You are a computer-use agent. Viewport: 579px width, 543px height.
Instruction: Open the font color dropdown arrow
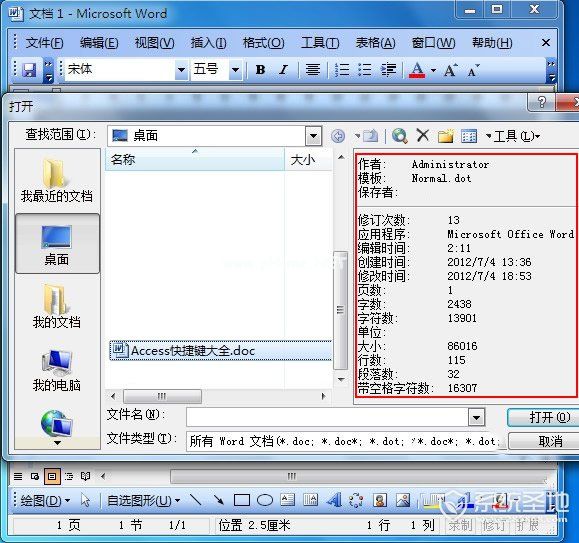click(434, 70)
